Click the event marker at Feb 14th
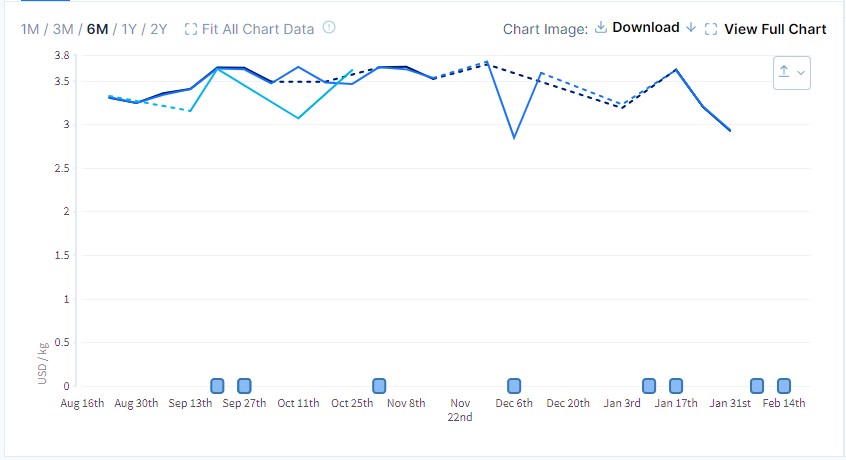The width and height of the screenshot is (846, 460). 784,386
